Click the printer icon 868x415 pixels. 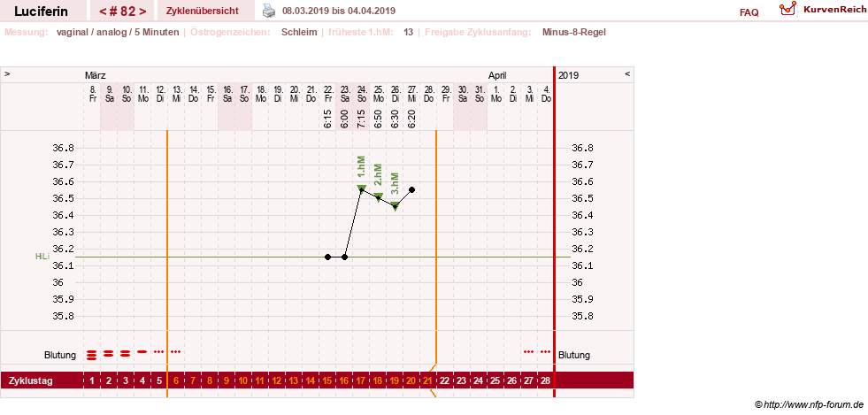tap(268, 11)
